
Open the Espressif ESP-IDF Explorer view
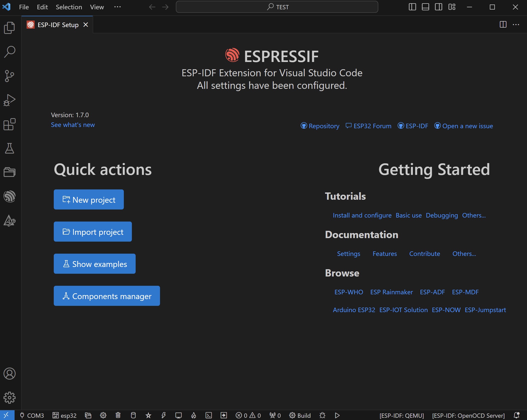10,196
